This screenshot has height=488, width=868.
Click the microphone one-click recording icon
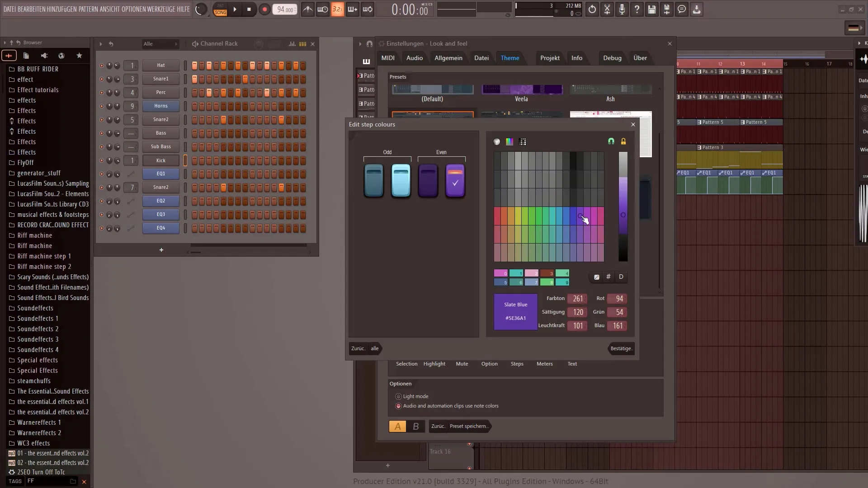pos(622,9)
